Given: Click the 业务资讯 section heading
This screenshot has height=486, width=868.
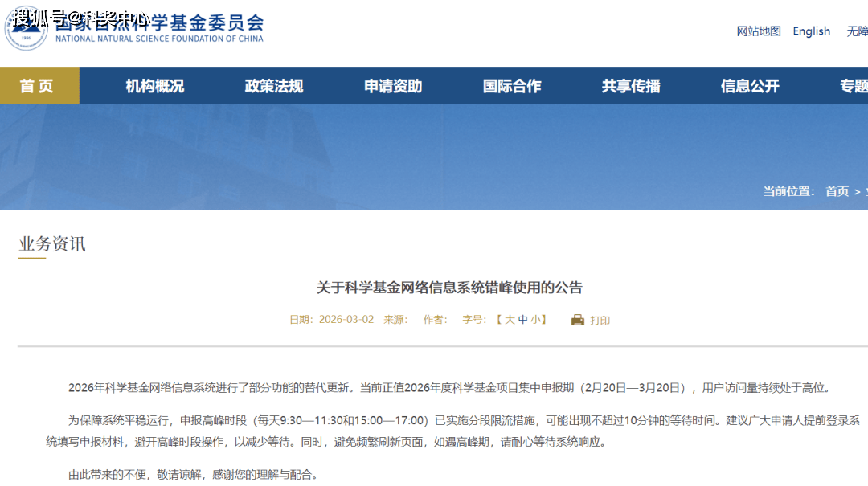Looking at the screenshot, I should pyautogui.click(x=52, y=244).
